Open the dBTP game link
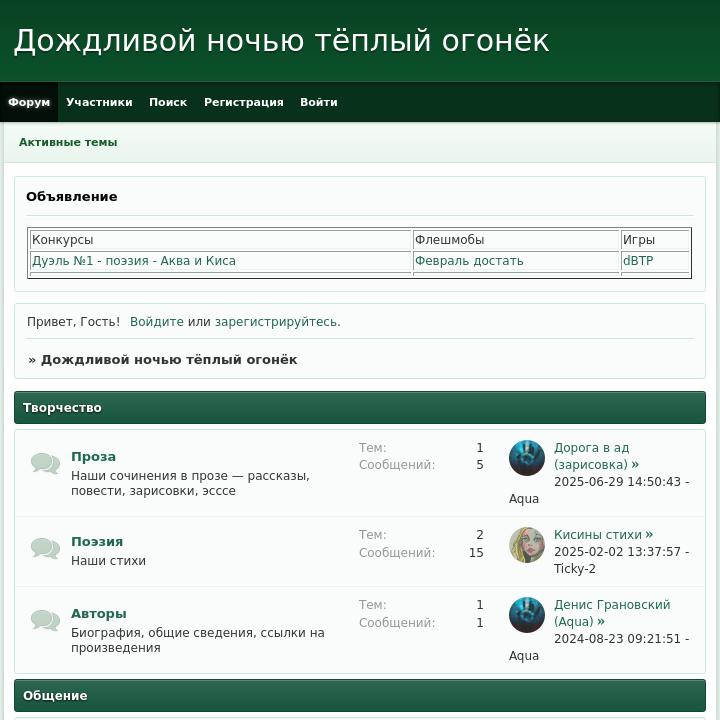 [638, 261]
